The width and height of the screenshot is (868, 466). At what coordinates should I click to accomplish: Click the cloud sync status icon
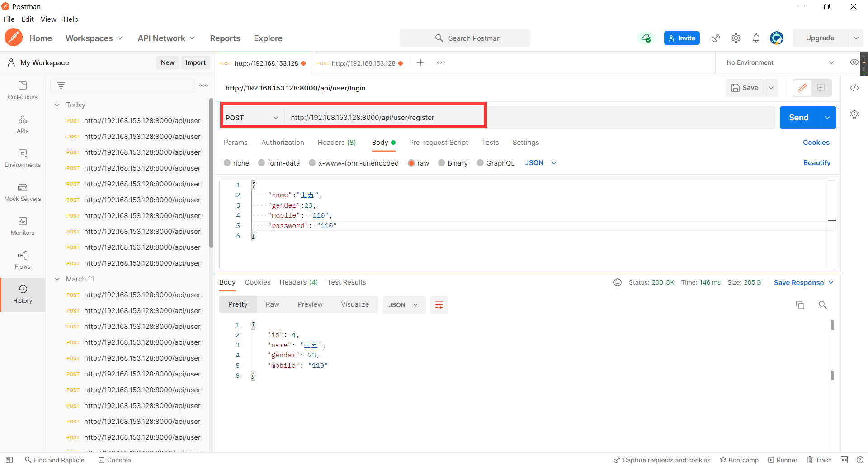click(x=646, y=38)
